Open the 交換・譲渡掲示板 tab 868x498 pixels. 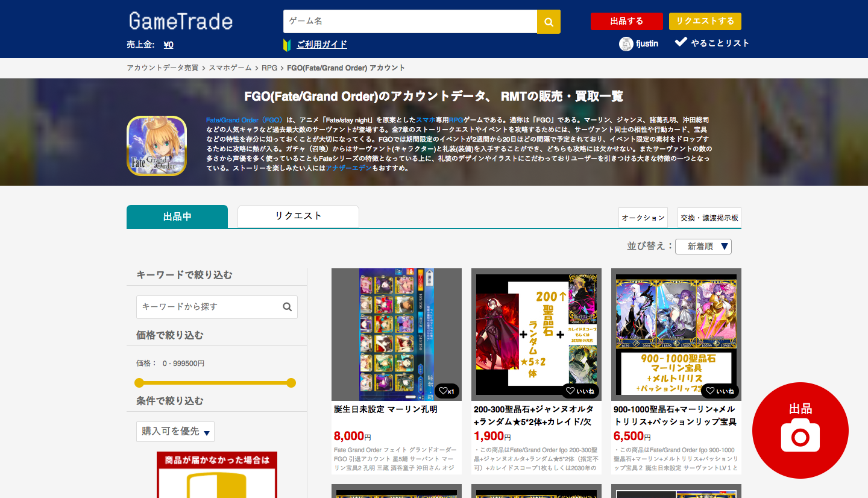point(709,218)
